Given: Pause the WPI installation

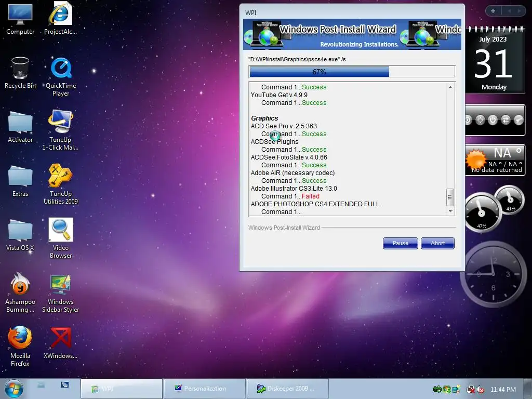Looking at the screenshot, I should point(401,243).
